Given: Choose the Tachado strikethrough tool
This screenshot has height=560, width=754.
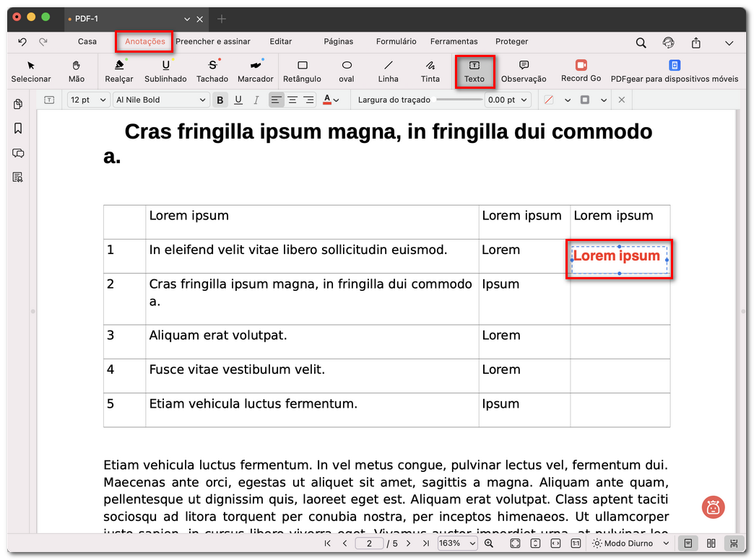Looking at the screenshot, I should coord(212,71).
